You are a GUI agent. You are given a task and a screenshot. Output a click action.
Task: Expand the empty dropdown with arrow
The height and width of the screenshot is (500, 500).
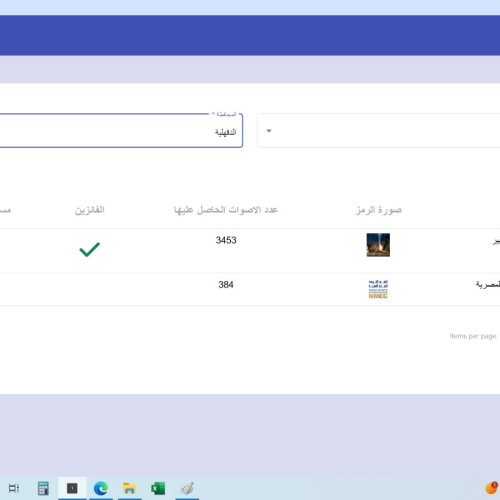(x=269, y=131)
